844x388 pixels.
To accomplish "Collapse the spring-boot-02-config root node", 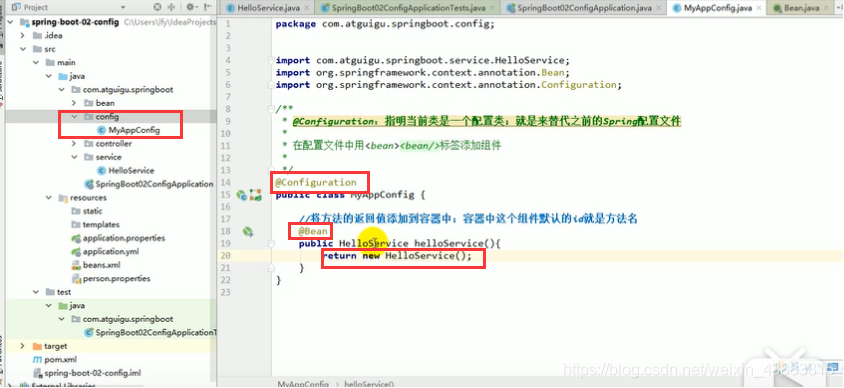I will [x=11, y=22].
